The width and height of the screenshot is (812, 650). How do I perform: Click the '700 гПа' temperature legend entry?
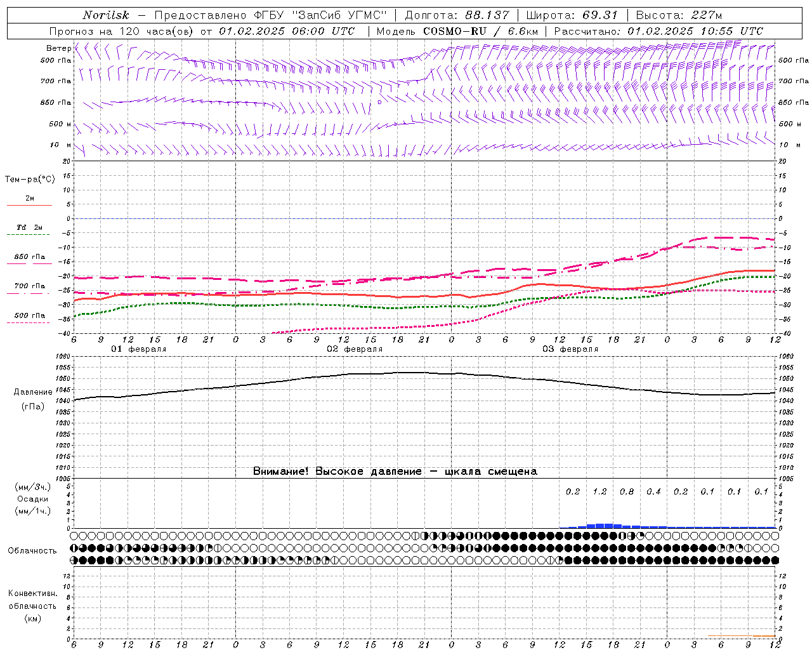tap(30, 286)
